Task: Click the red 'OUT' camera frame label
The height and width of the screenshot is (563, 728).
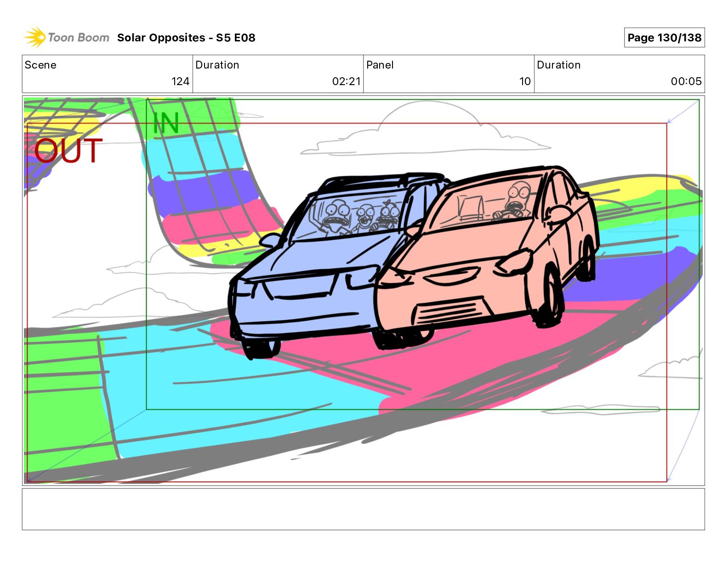Action: pos(68,151)
